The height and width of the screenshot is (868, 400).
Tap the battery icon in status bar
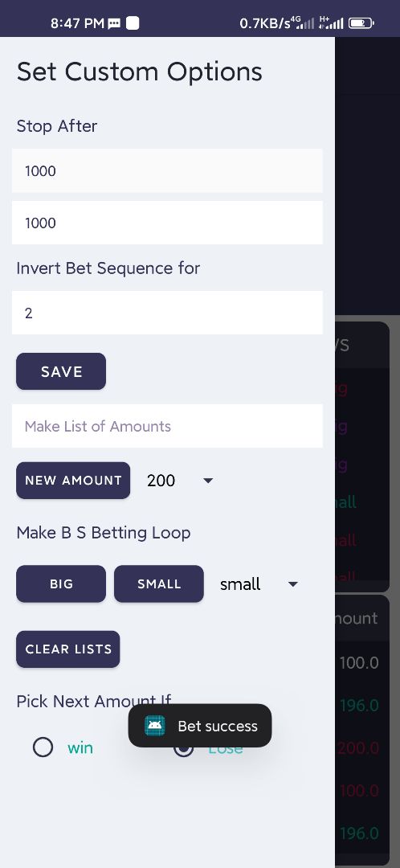361,23
